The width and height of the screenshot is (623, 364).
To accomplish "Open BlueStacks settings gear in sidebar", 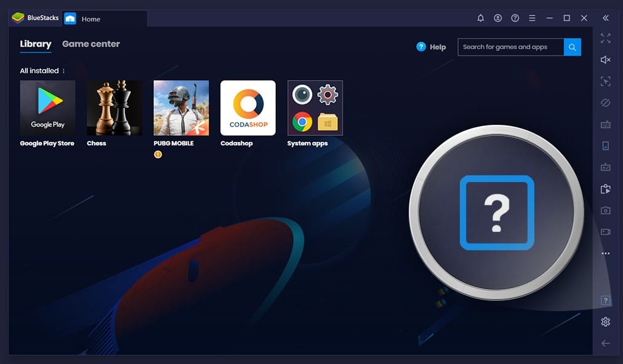I will click(x=606, y=322).
